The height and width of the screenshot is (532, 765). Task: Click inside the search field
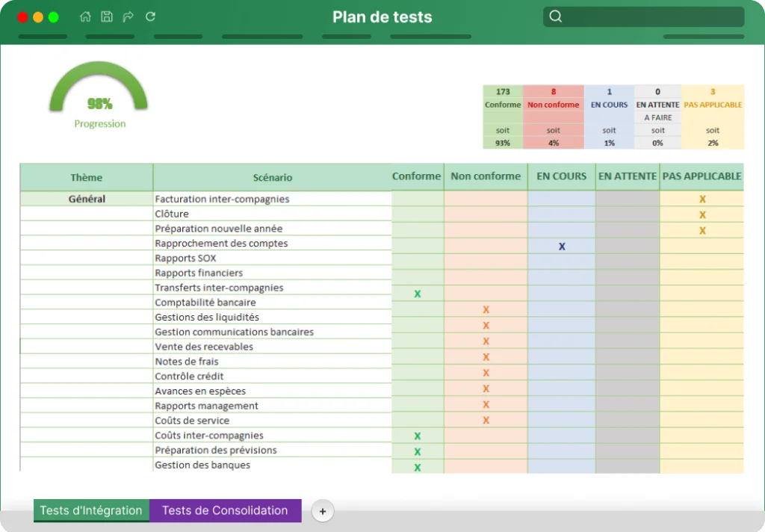coord(643,16)
